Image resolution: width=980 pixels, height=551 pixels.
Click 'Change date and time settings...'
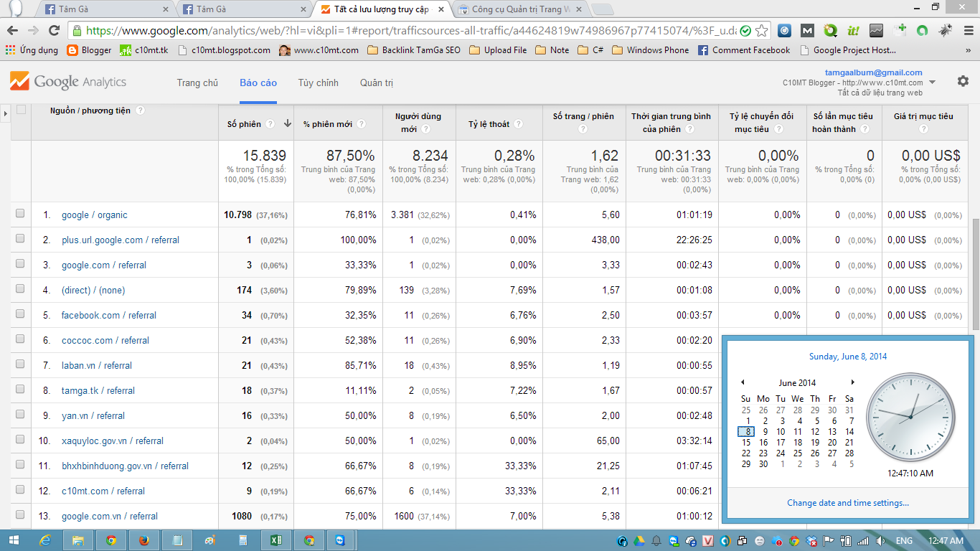click(848, 503)
